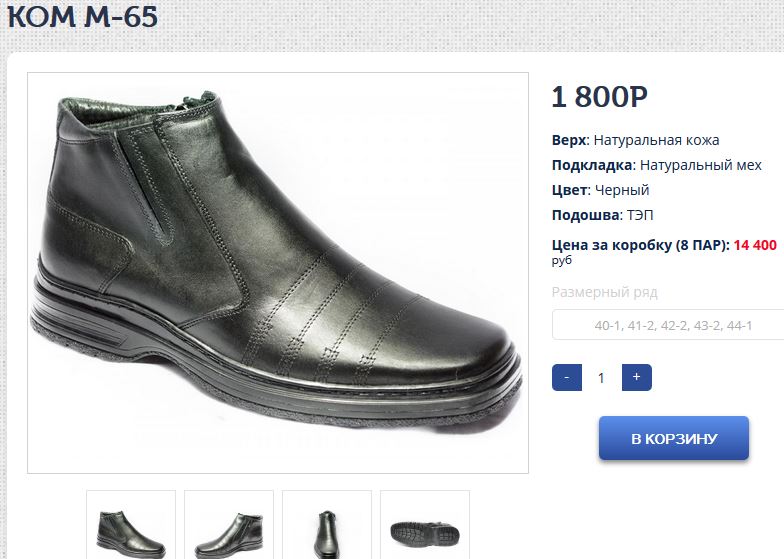This screenshot has width=784, height=559.
Task: Select the first side-view boot thumbnail
Action: (x=131, y=526)
